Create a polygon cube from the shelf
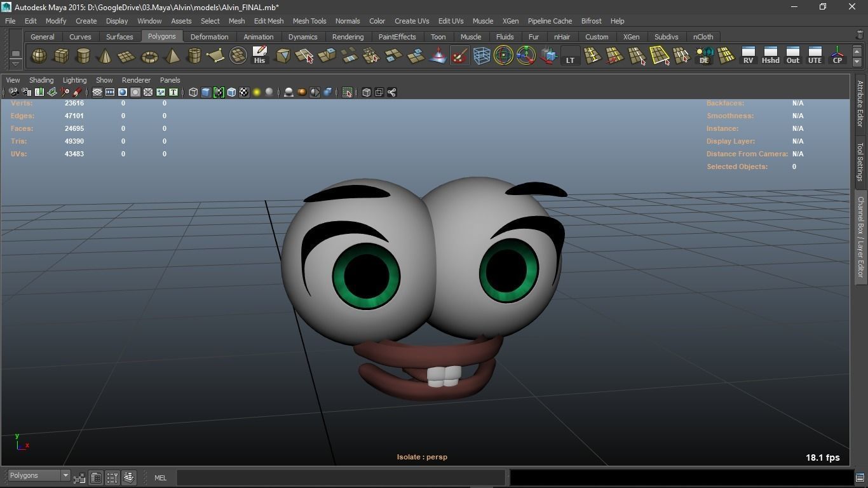This screenshot has height=488, width=868. [x=61, y=56]
